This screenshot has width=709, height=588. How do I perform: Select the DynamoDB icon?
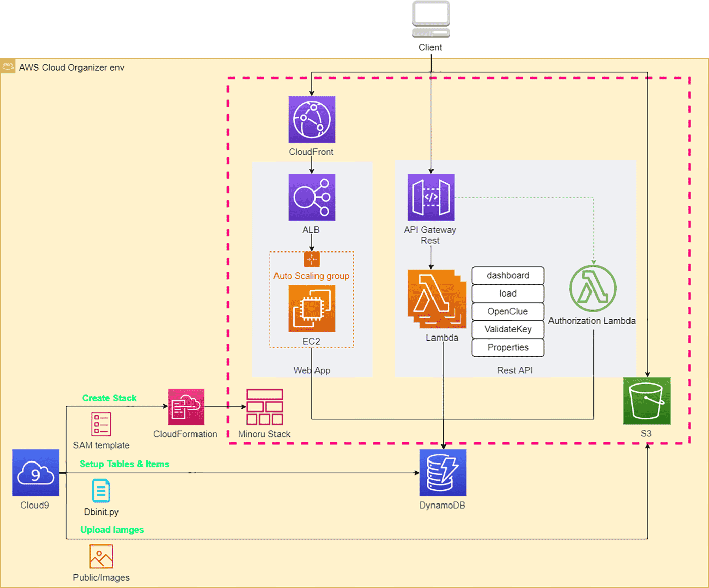443,473
